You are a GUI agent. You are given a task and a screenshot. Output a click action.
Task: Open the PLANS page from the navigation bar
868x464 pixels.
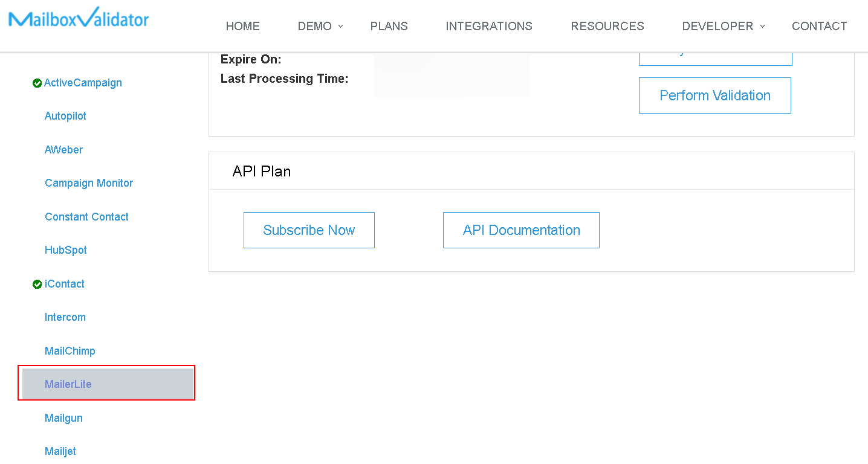[x=389, y=26]
